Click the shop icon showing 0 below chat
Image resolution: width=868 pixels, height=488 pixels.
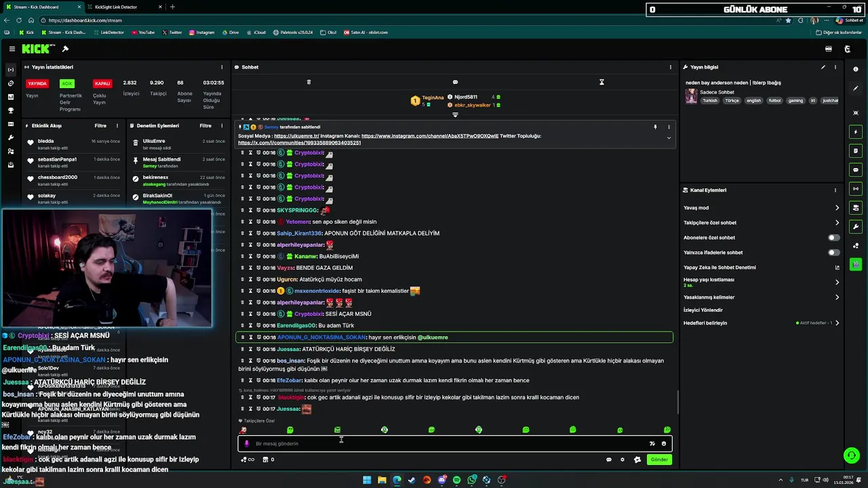click(x=269, y=460)
